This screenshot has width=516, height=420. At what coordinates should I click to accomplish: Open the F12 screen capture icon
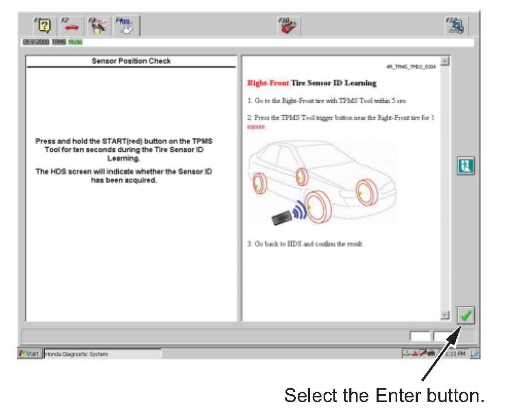coord(456,26)
